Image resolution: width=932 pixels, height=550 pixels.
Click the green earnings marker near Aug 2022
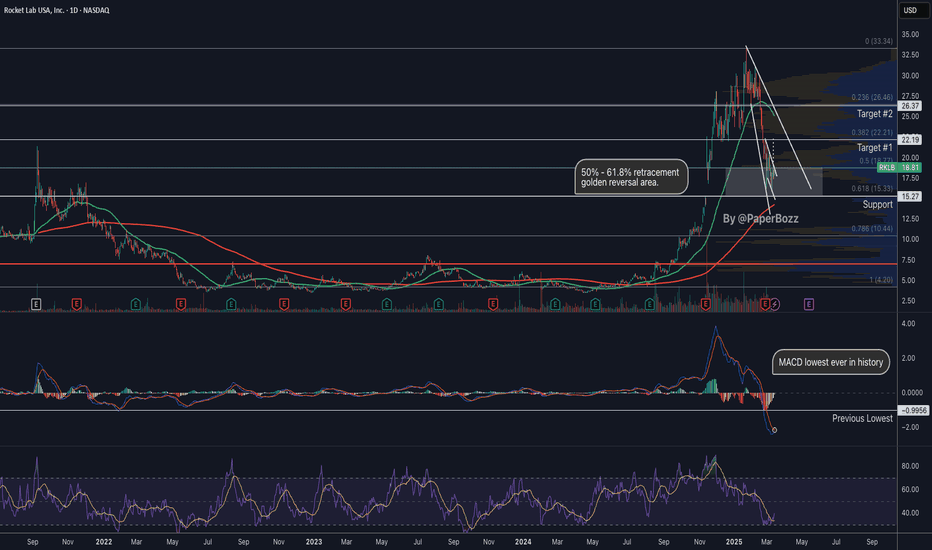tap(231, 304)
